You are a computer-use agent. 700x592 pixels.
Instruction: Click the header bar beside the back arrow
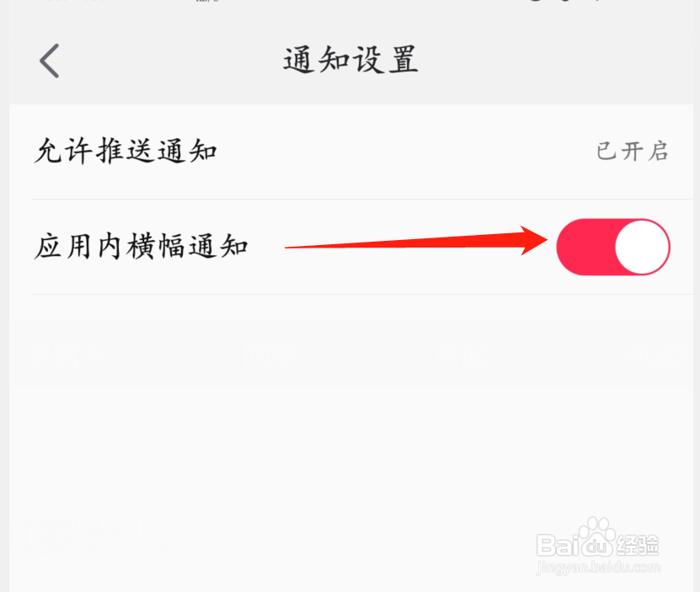click(x=169, y=61)
